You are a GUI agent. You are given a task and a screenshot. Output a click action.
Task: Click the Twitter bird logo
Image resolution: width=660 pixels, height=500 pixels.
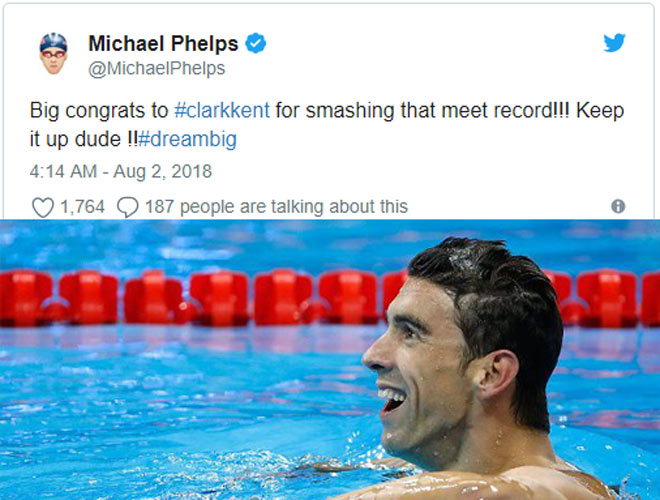tap(614, 43)
